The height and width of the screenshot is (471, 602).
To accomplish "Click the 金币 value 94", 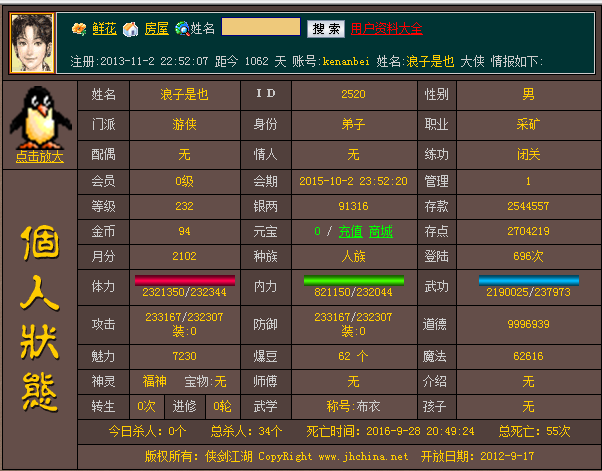I will 184,231.
